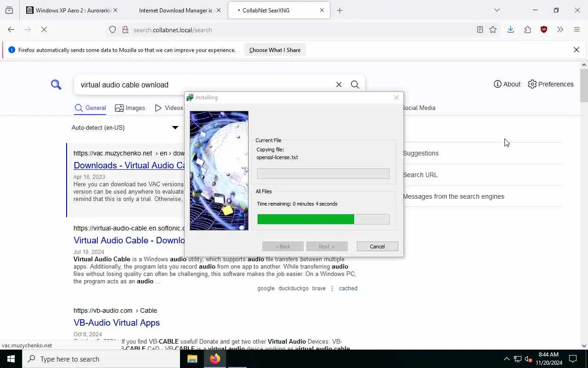
Task: Select the Videos search category
Action: point(169,108)
